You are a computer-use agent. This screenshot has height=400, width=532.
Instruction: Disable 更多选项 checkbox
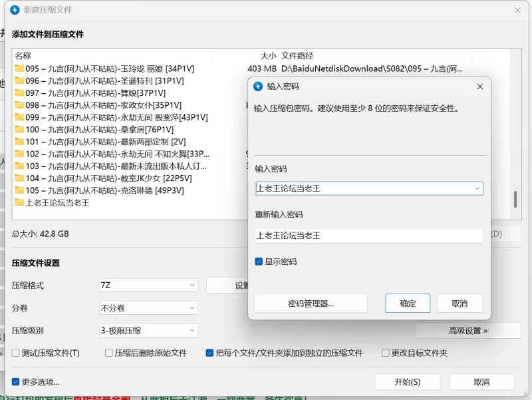[x=16, y=382]
